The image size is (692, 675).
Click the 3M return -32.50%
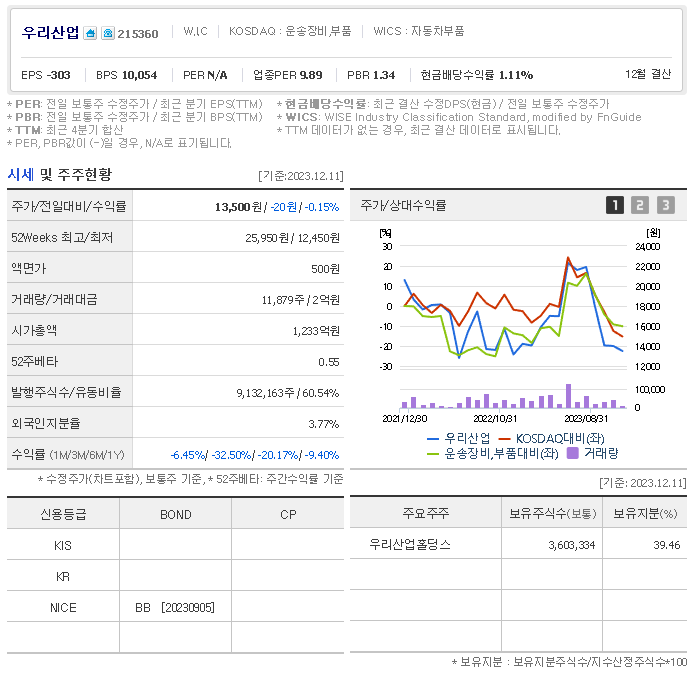coord(232,455)
